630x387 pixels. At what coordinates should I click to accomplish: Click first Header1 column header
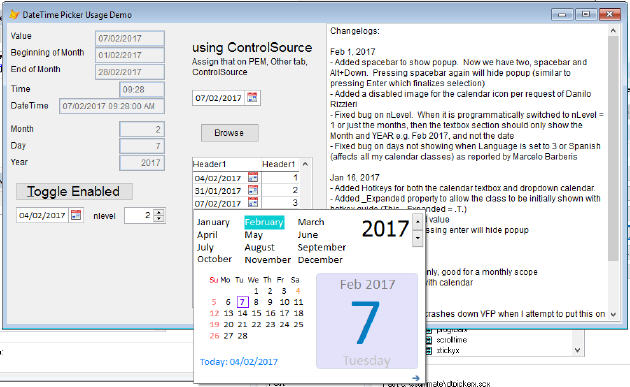[227, 164]
